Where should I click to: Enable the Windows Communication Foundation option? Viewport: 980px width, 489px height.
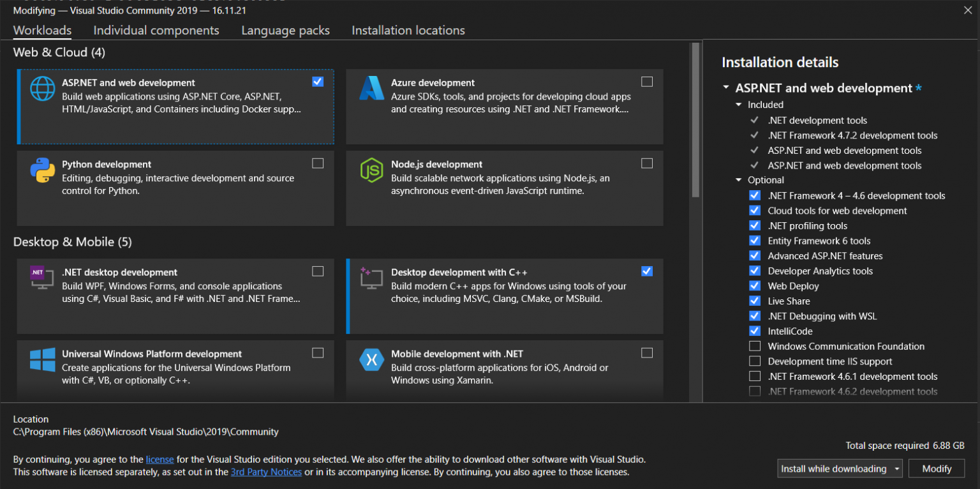(755, 346)
